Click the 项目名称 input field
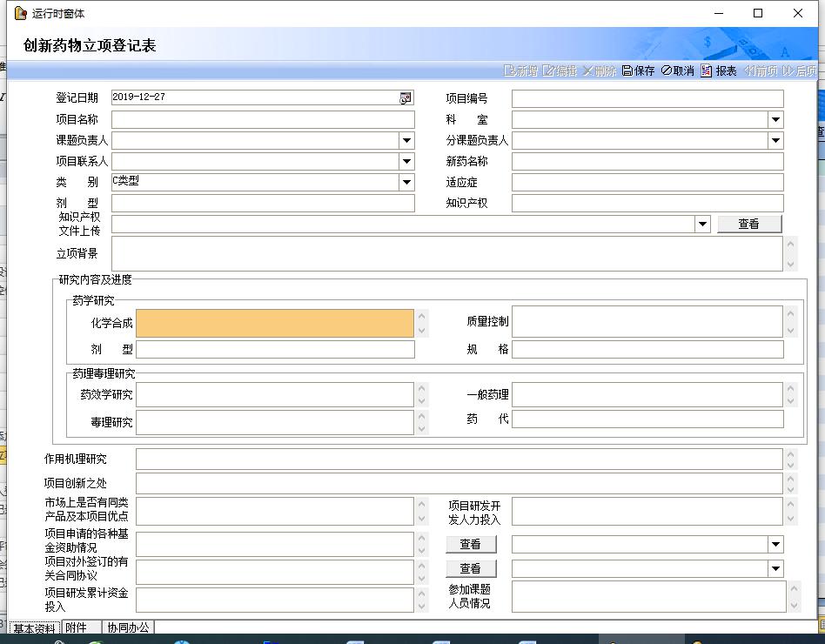Screen dimensions: 825x644 point(263,120)
